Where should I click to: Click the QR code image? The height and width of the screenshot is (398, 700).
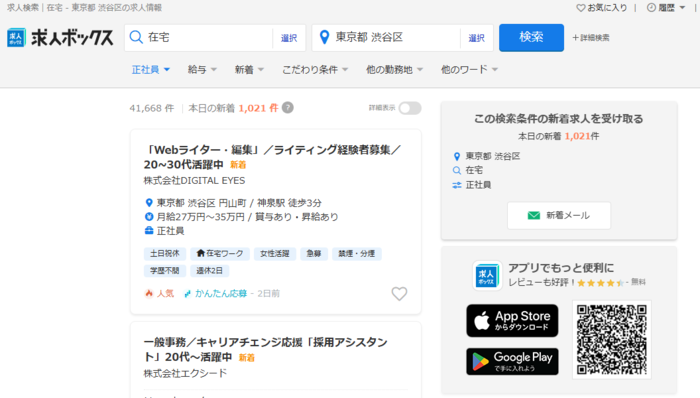pyautogui.click(x=612, y=340)
